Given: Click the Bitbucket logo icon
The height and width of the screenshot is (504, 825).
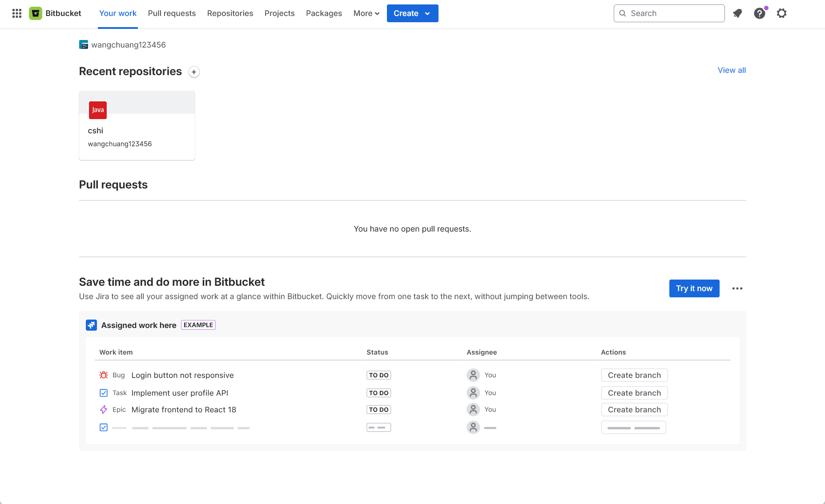Looking at the screenshot, I should pos(36,13).
